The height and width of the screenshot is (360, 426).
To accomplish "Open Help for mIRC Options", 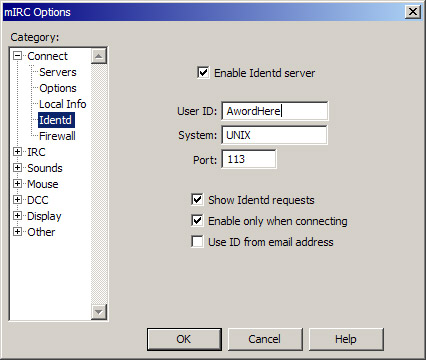I will (x=346, y=339).
